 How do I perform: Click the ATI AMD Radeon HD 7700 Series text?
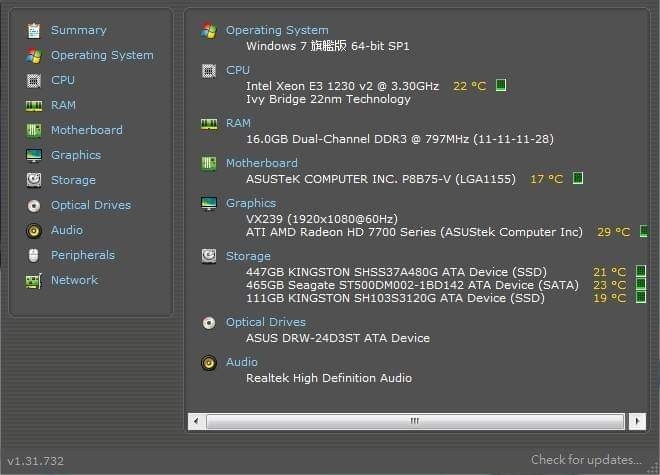click(415, 232)
